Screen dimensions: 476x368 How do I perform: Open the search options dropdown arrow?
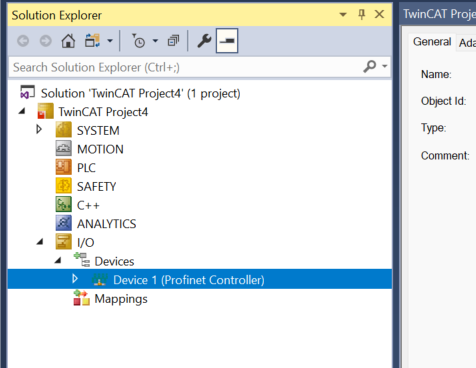click(x=385, y=66)
